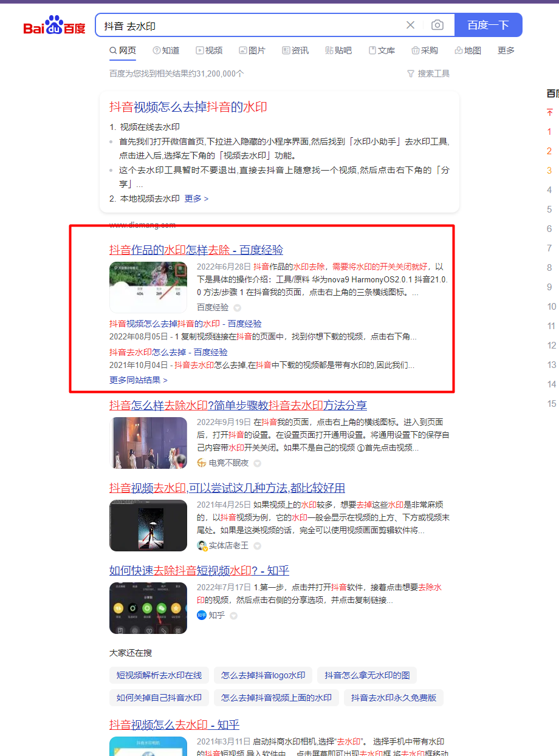Expand arrow next to 百度经验 source

tap(238, 308)
